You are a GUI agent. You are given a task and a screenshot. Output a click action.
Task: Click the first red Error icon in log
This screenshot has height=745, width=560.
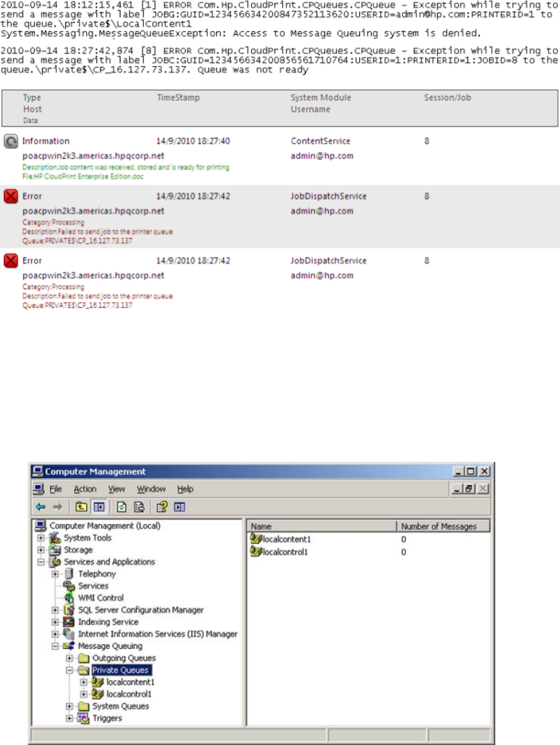pos(11,196)
